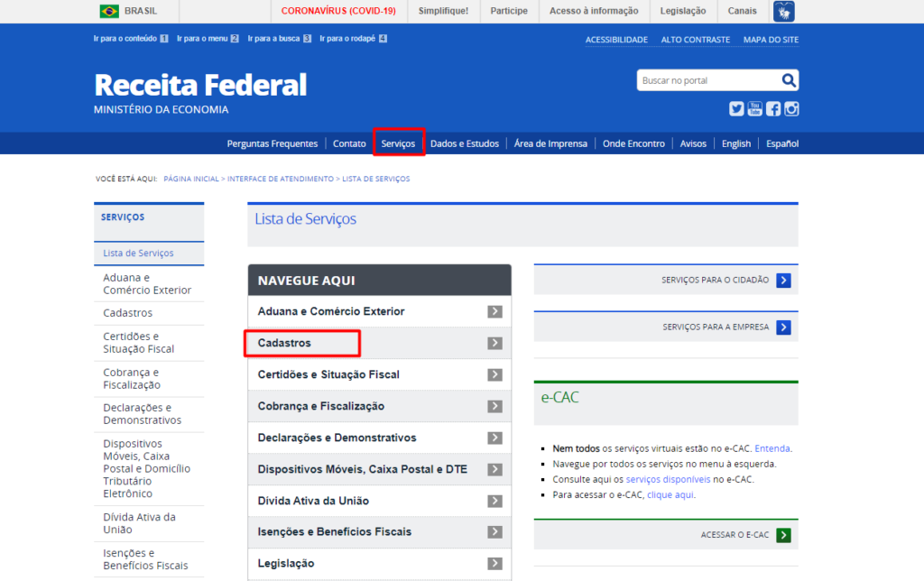Open Legislação in Navegue Aqui list

pyautogui.click(x=286, y=563)
